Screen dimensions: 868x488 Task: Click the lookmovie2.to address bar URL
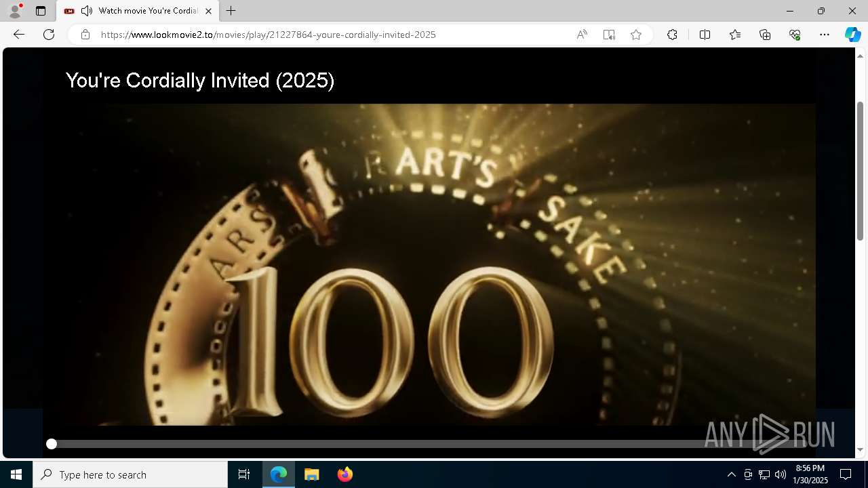tap(269, 35)
